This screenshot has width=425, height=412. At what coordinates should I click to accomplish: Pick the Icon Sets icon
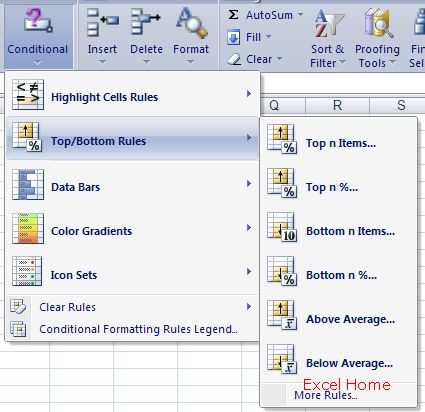tap(27, 271)
